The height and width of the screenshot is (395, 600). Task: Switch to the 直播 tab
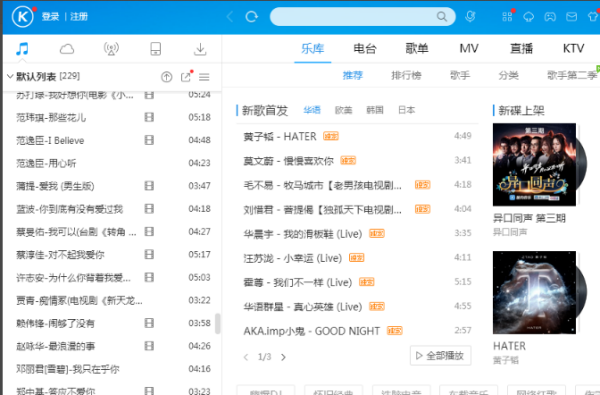(x=521, y=49)
